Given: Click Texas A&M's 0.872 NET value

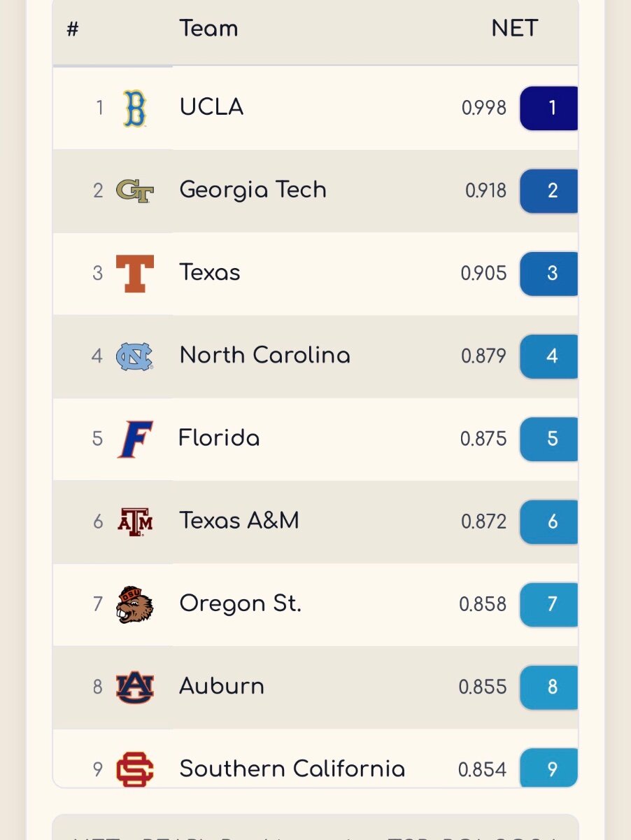Looking at the screenshot, I should pos(483,521).
